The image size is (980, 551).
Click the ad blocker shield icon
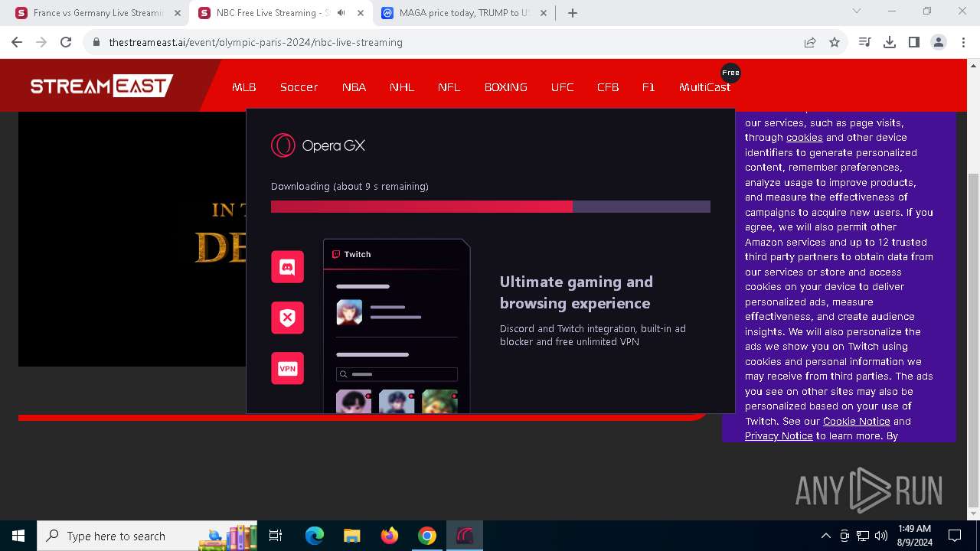click(x=287, y=318)
